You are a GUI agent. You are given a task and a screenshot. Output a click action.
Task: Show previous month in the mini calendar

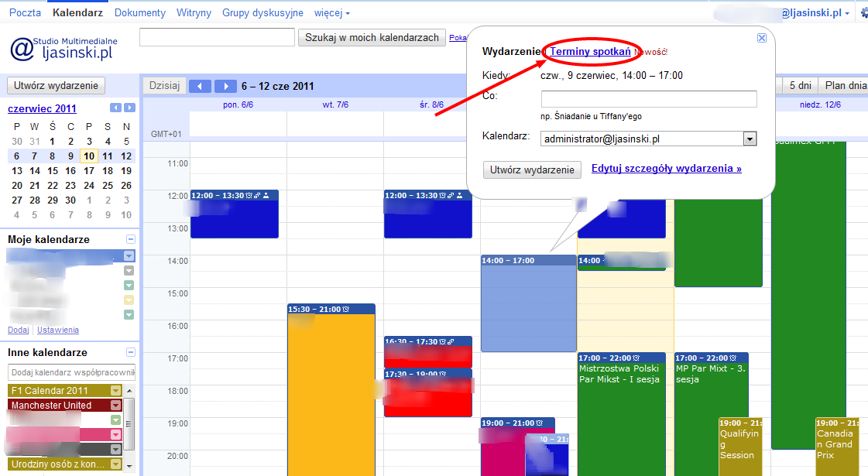click(115, 108)
